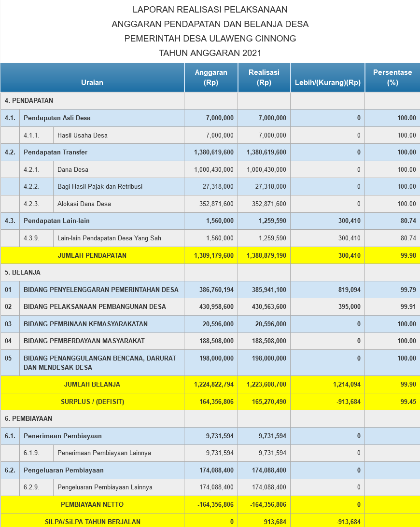Click difference value 819,094
This screenshot has height=527, width=420.
pos(350,290)
